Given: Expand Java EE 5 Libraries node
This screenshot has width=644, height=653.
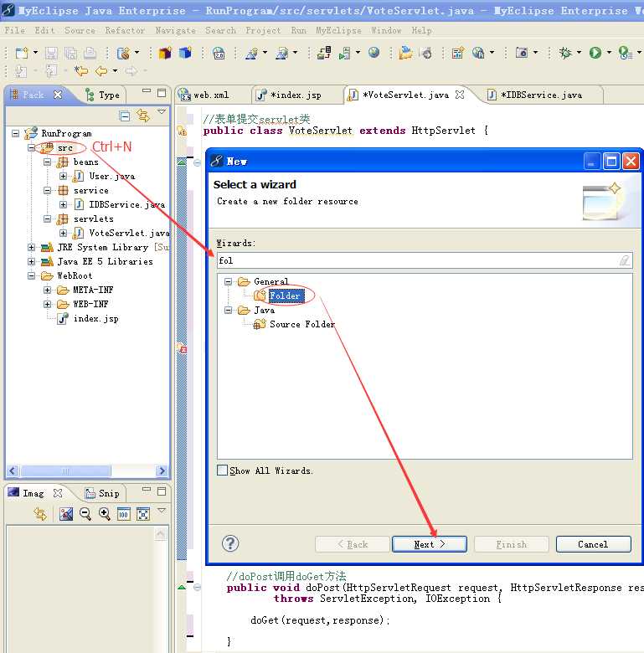Looking at the screenshot, I should [31, 261].
